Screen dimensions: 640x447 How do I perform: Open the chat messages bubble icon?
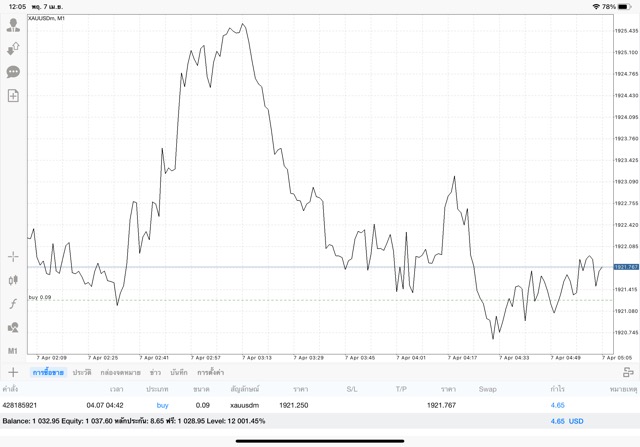coord(13,72)
